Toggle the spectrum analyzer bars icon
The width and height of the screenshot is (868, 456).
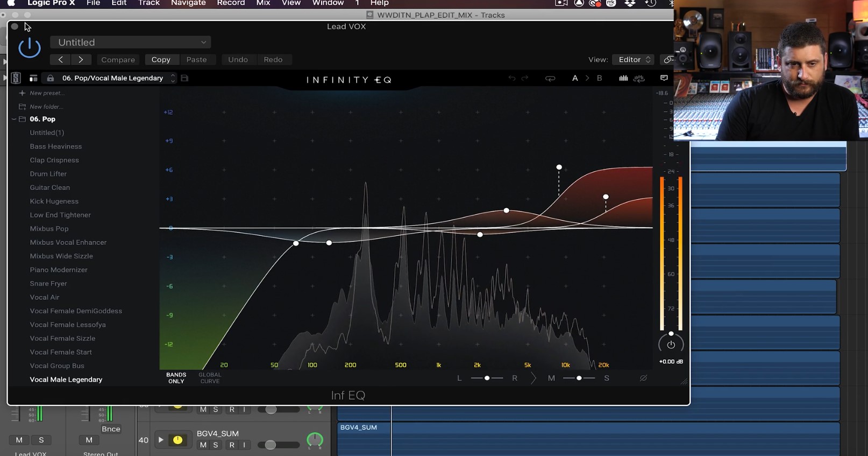(623, 78)
